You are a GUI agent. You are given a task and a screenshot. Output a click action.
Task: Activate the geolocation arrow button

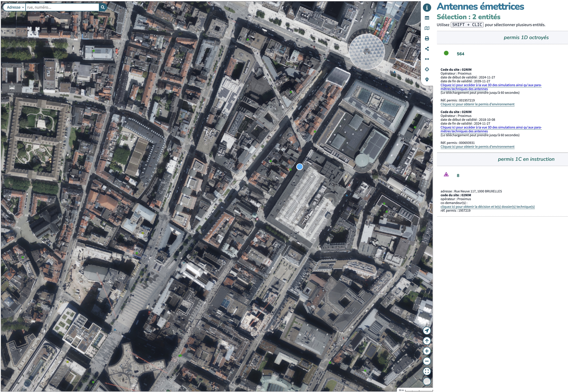click(427, 331)
